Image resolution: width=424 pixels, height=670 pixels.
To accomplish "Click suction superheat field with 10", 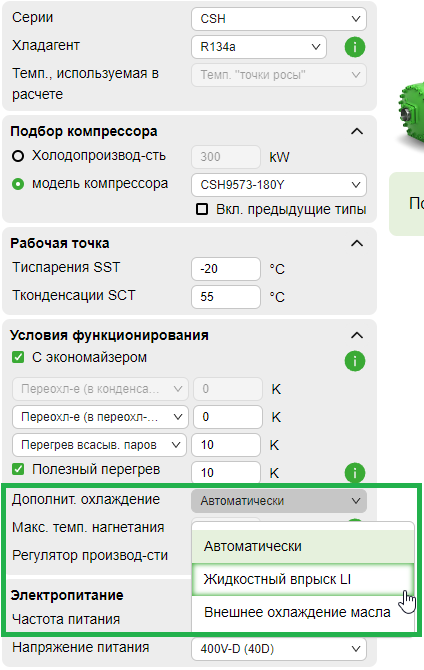I will tap(226, 445).
